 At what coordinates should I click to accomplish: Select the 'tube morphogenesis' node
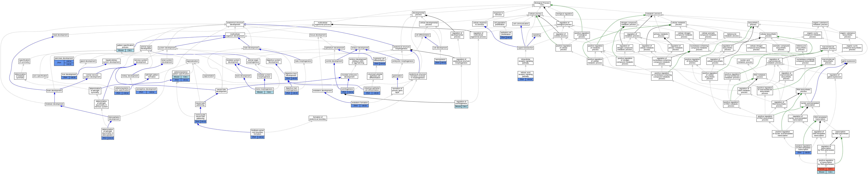click(303, 61)
